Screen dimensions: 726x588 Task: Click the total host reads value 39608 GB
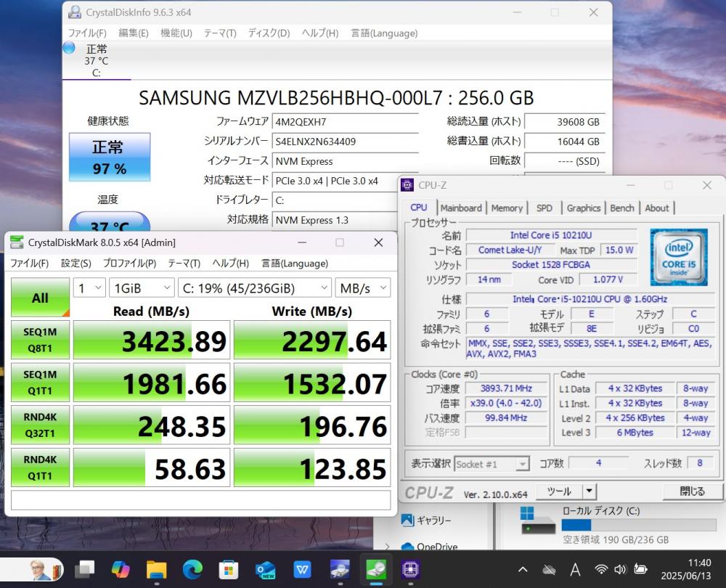[x=564, y=122]
